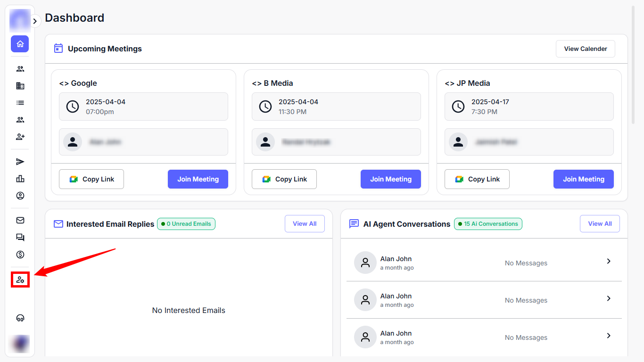Click the Home dashboard icon in sidebar

pyautogui.click(x=20, y=44)
